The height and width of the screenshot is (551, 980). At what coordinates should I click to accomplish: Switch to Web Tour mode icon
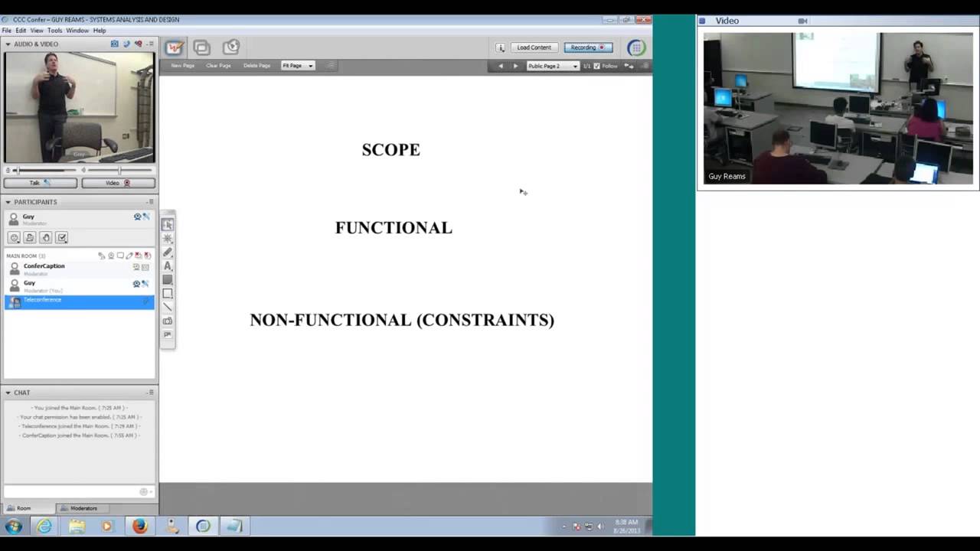click(230, 47)
